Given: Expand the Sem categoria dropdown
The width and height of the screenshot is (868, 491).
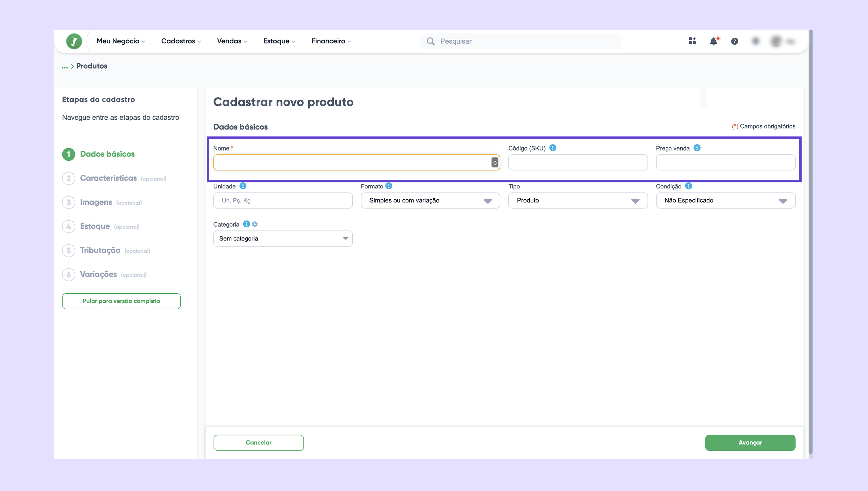Looking at the screenshot, I should tap(283, 238).
